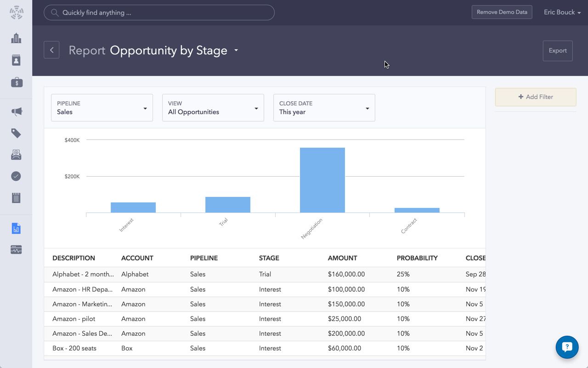588x368 pixels.
Task: Select the tag icon in the sidebar
Action: pos(16,133)
